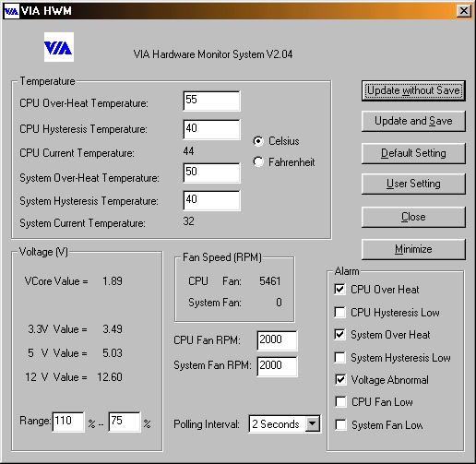Click the System Over-Heat Temperature field

(211, 173)
